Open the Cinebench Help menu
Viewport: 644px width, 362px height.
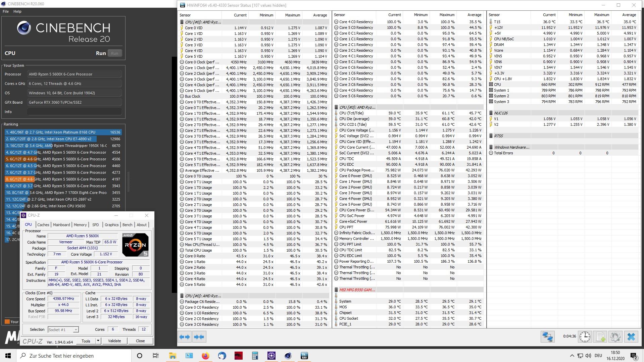[x=17, y=11]
